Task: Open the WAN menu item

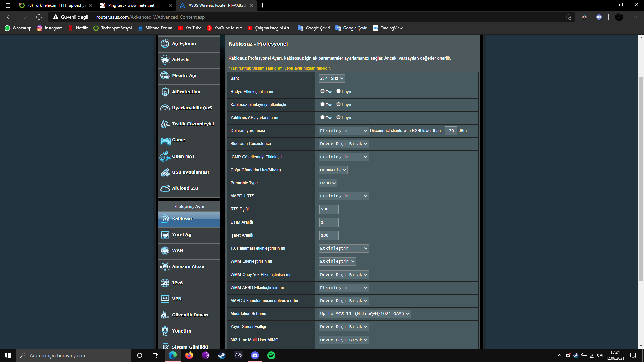Action: click(178, 251)
